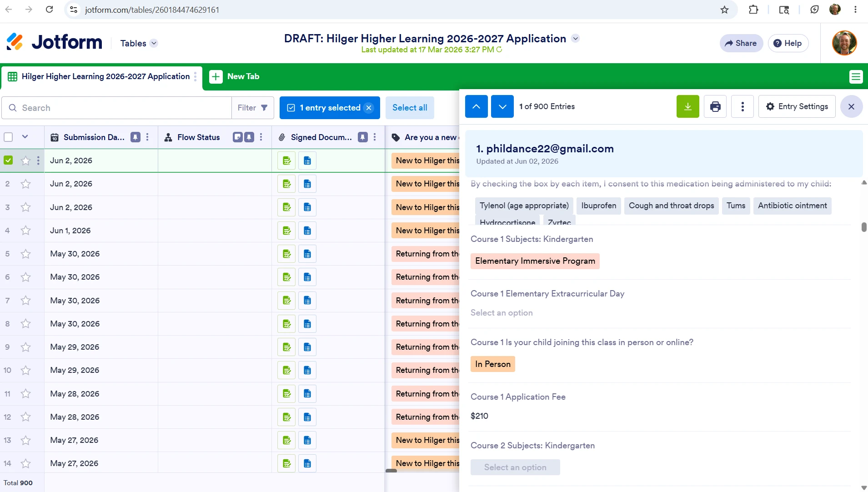Click the pin icon on Flow Status column
Viewport: 868px width, 492px height.
[249, 137]
